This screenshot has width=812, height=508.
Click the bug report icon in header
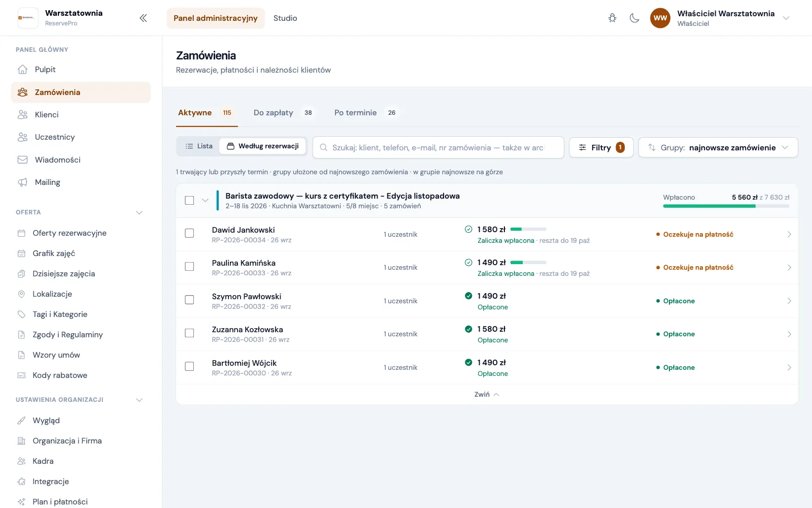click(x=613, y=18)
